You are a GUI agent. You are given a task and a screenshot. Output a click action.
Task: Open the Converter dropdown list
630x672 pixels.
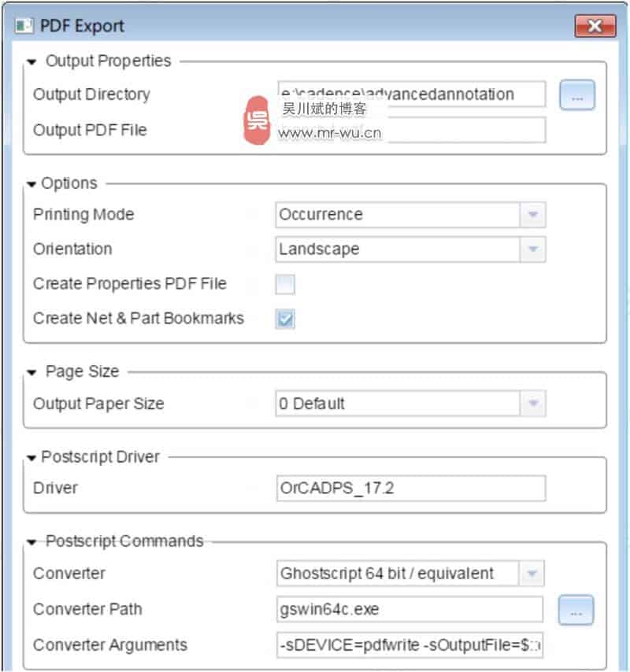(531, 574)
